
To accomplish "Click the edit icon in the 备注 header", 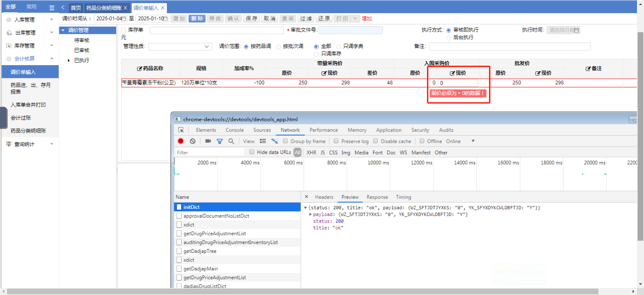I will click(588, 68).
